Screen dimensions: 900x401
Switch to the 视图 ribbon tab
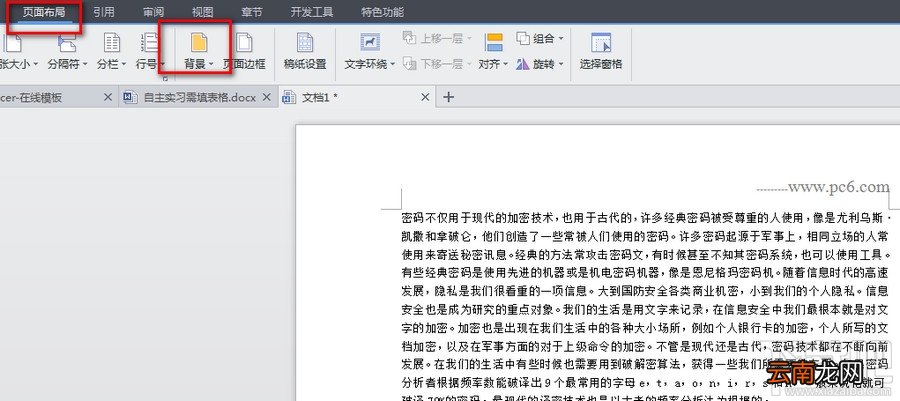[203, 12]
